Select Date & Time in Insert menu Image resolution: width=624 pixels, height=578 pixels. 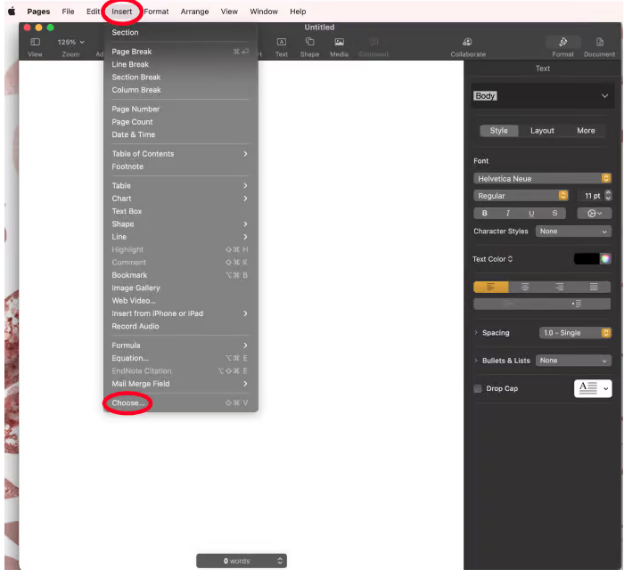(179, 135)
